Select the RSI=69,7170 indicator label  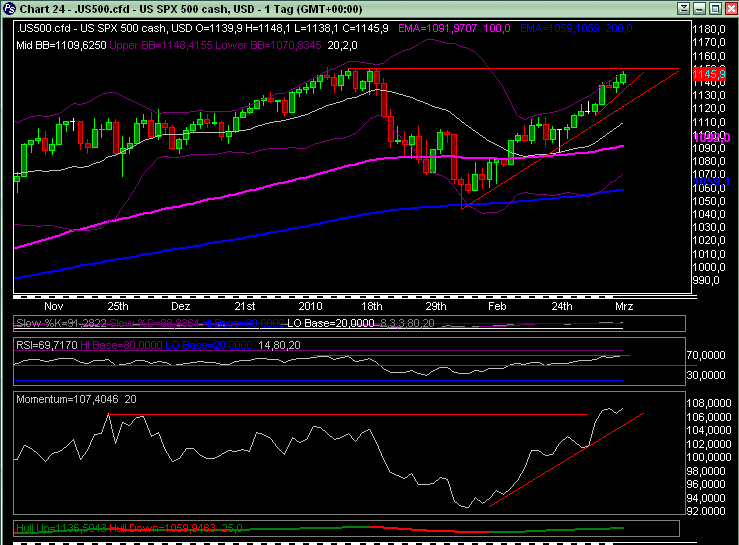47,345
